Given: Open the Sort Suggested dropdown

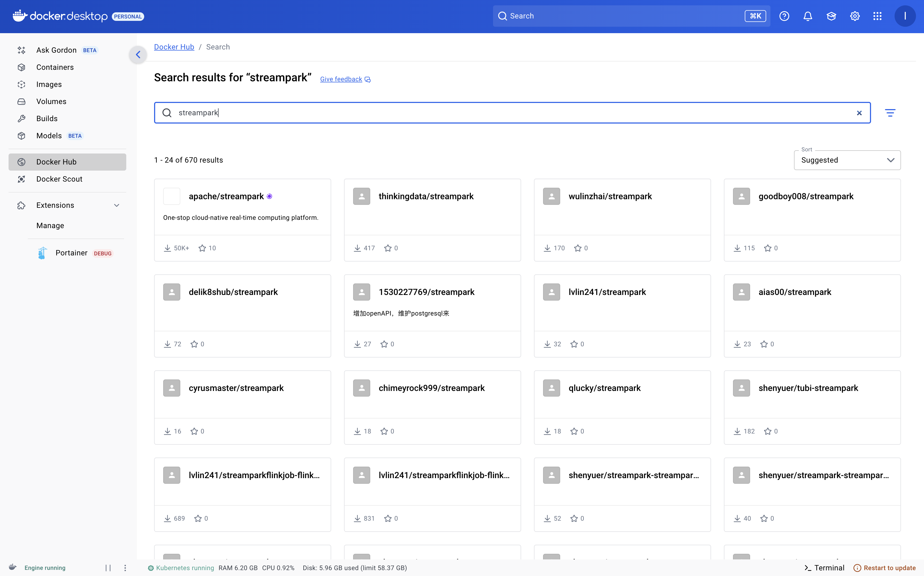Looking at the screenshot, I should tap(847, 160).
